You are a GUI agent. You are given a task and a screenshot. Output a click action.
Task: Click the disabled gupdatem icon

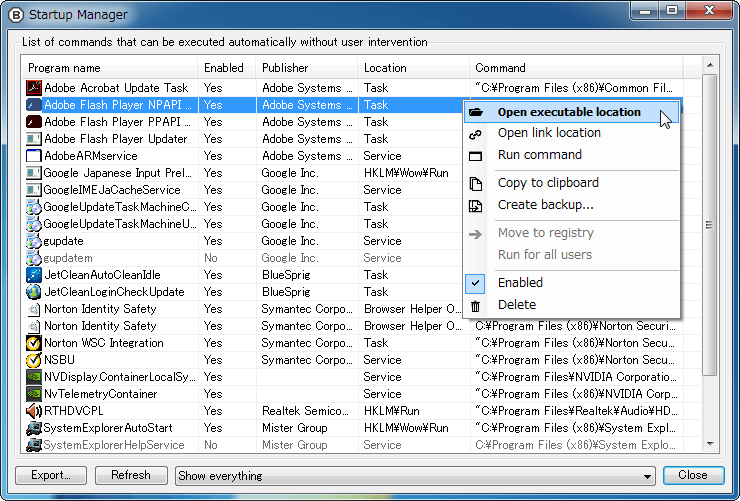[x=34, y=258]
